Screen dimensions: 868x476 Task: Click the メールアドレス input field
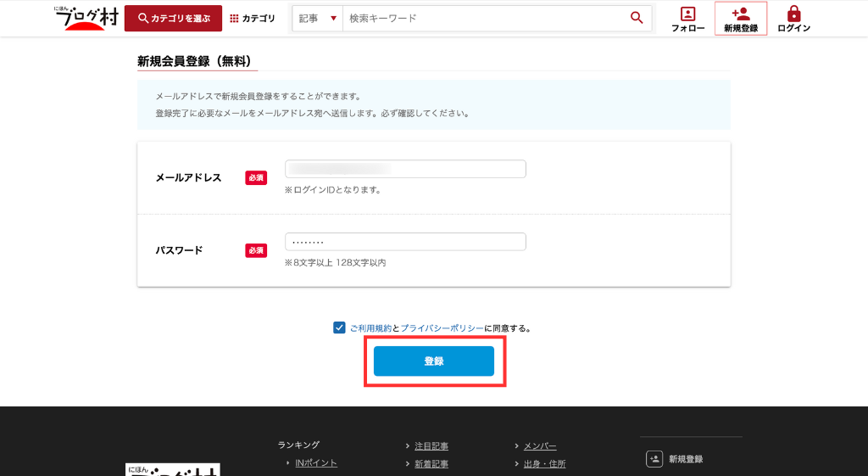[405, 169]
